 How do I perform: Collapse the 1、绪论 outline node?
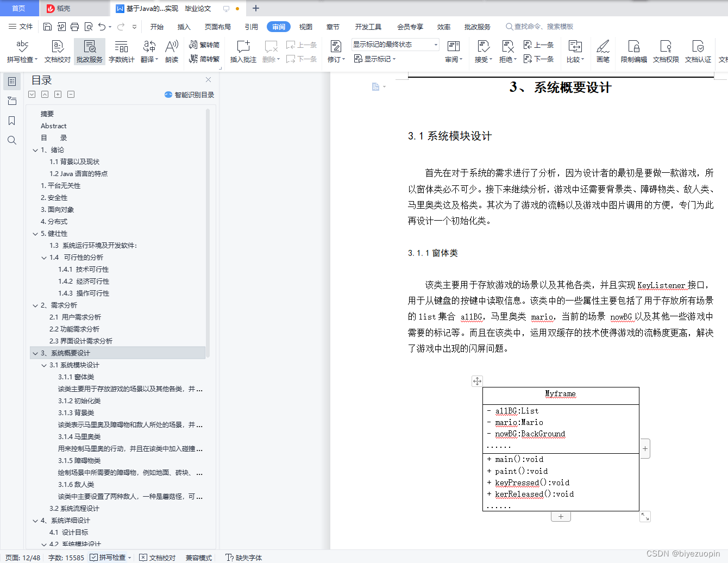pyautogui.click(x=35, y=150)
